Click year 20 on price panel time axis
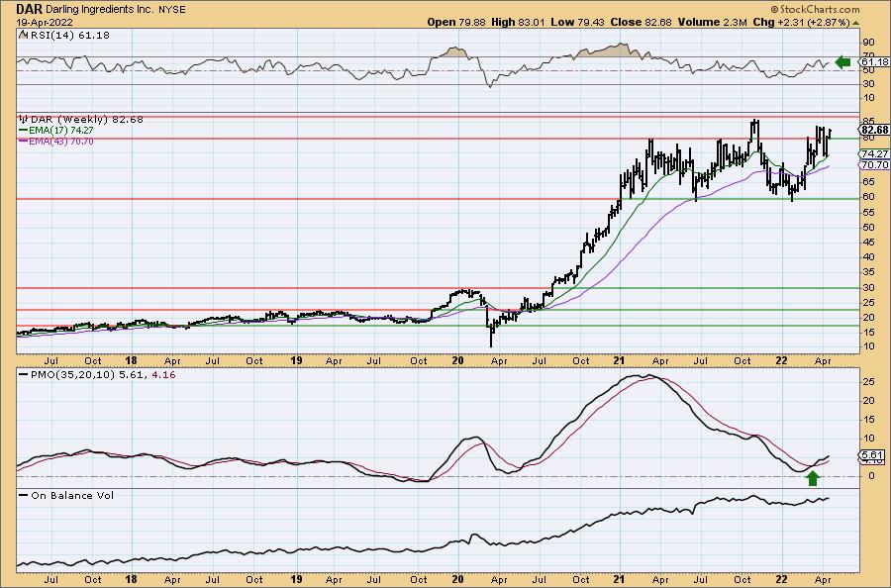Screen dimensions: 891x588 (458, 360)
